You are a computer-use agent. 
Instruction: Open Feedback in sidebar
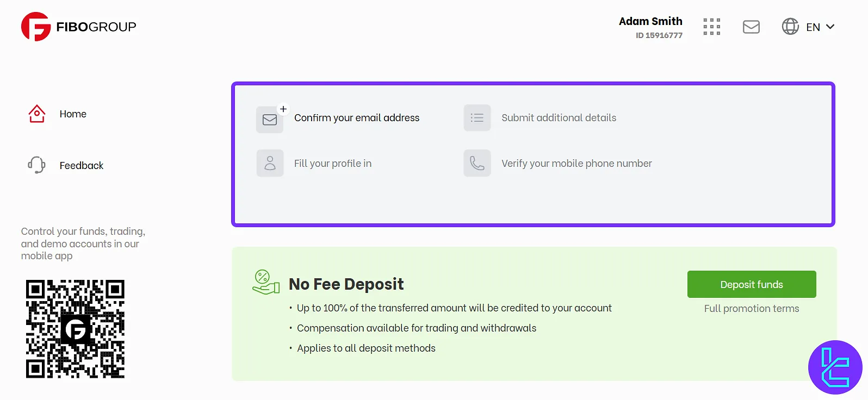82,166
